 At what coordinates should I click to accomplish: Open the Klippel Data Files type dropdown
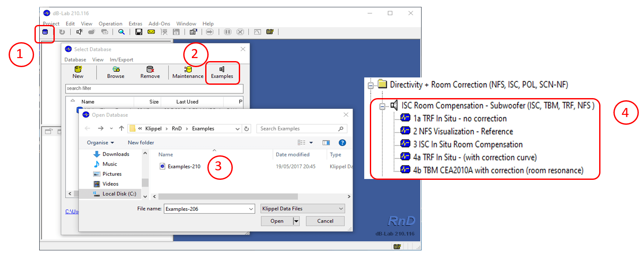[x=303, y=209]
